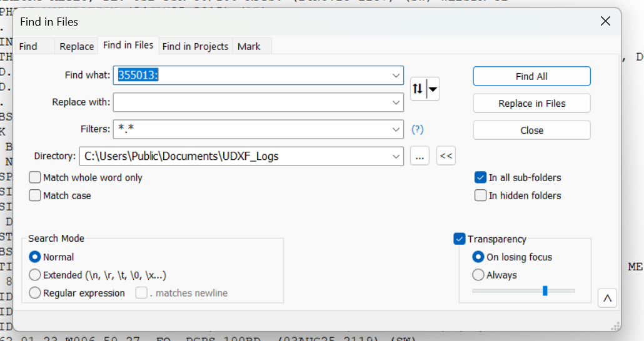Expand the Find what history dropdown
This screenshot has width=644, height=341.
396,76
